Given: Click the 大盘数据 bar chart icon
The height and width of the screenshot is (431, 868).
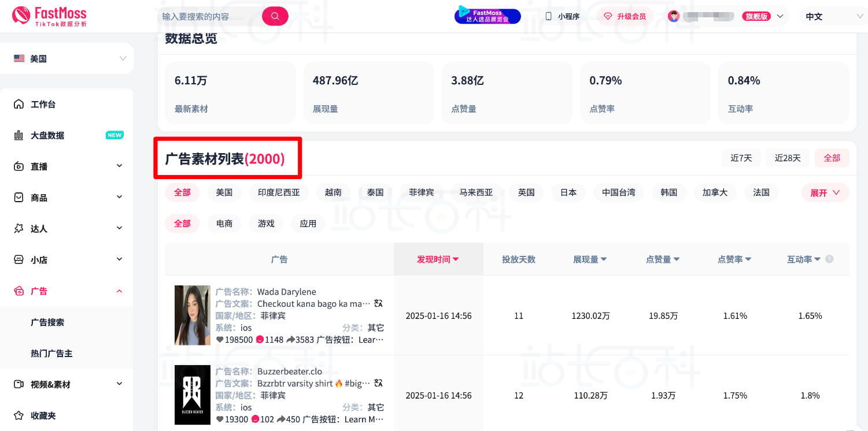Looking at the screenshot, I should pyautogui.click(x=19, y=135).
